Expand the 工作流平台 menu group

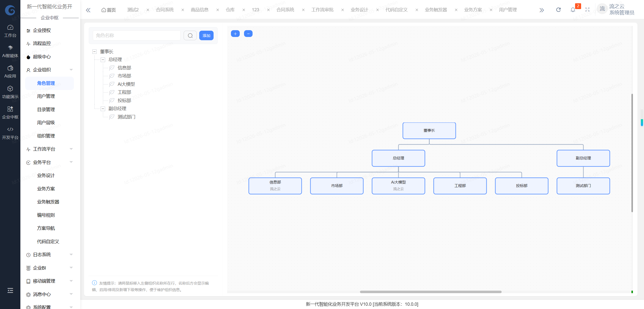click(71, 149)
